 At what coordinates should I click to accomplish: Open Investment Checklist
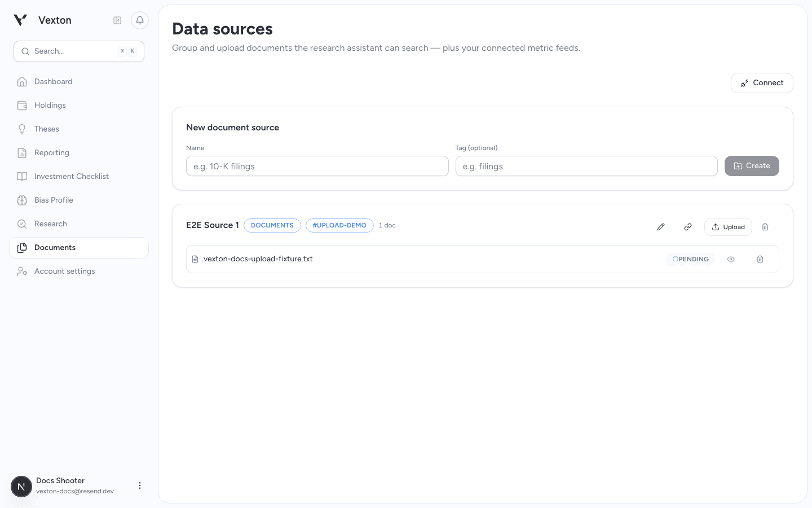79,177
